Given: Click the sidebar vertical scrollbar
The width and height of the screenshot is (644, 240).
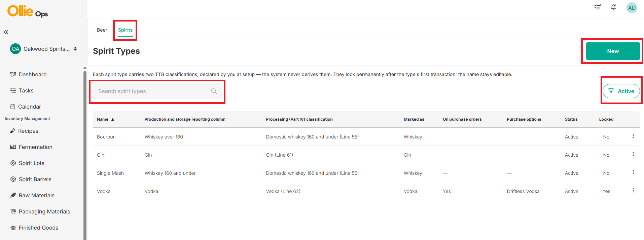Looking at the screenshot, I should click(85, 153).
